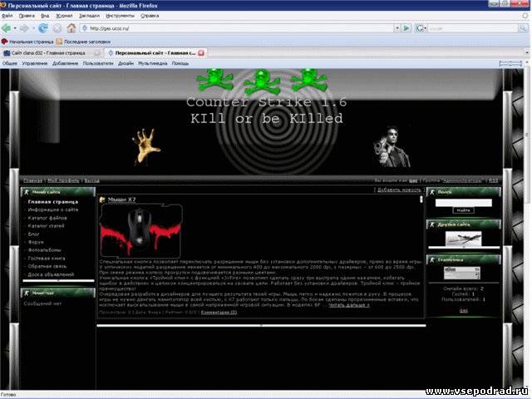Open the tab list dropdown arrow
The image size is (532, 399).
pos(527,53)
